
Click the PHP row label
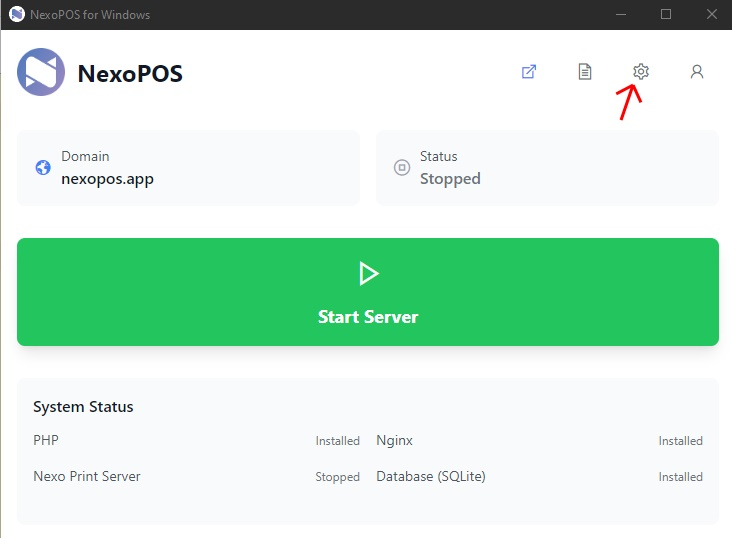point(46,440)
